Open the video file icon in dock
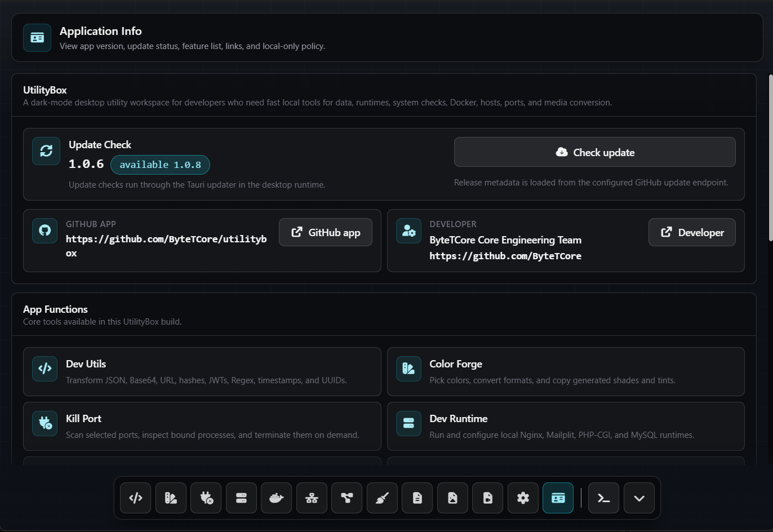This screenshot has height=532, width=773. tap(488, 498)
